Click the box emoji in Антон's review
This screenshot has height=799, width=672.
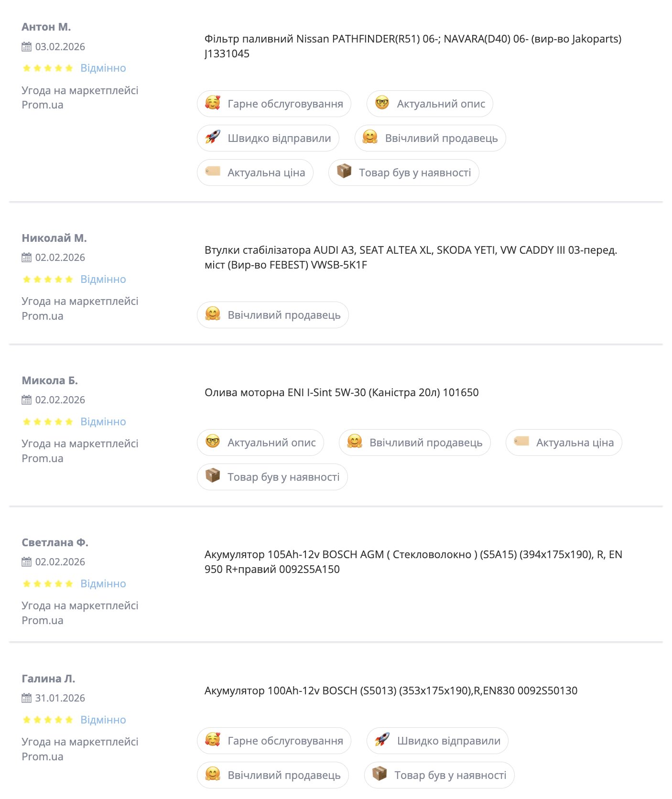pos(344,171)
